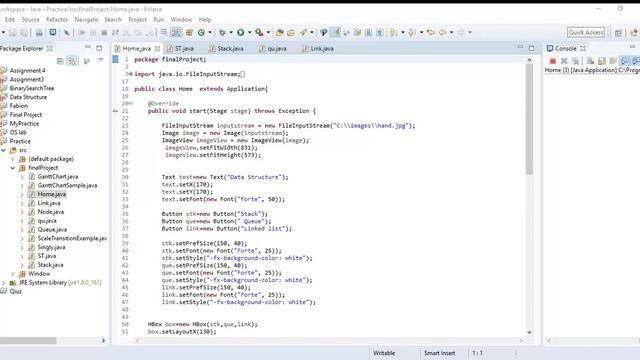The width and height of the screenshot is (640, 360).
Task: Click the editor vertical scrollbar thumb
Action: tap(529, 119)
